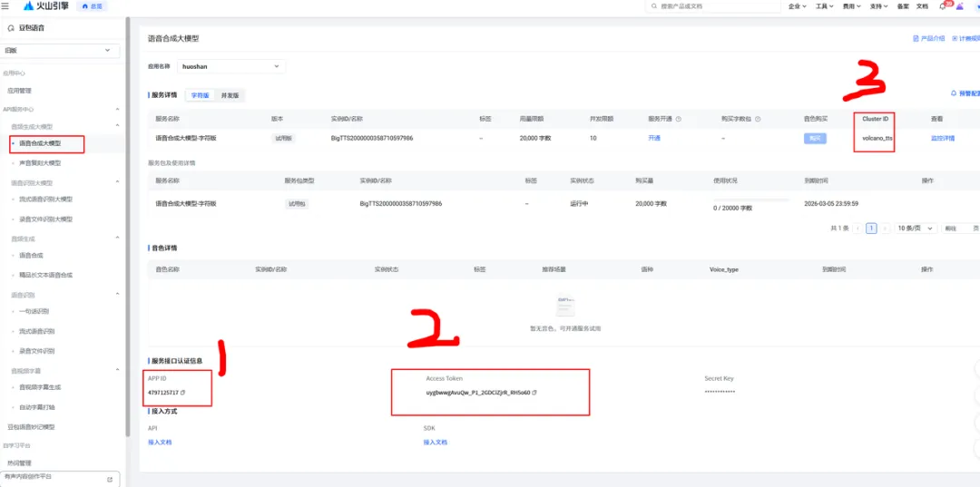Viewport: 980px width, 487px height.
Task: Open 有声内容创作平台 external link icon
Action: pyautogui.click(x=110, y=479)
